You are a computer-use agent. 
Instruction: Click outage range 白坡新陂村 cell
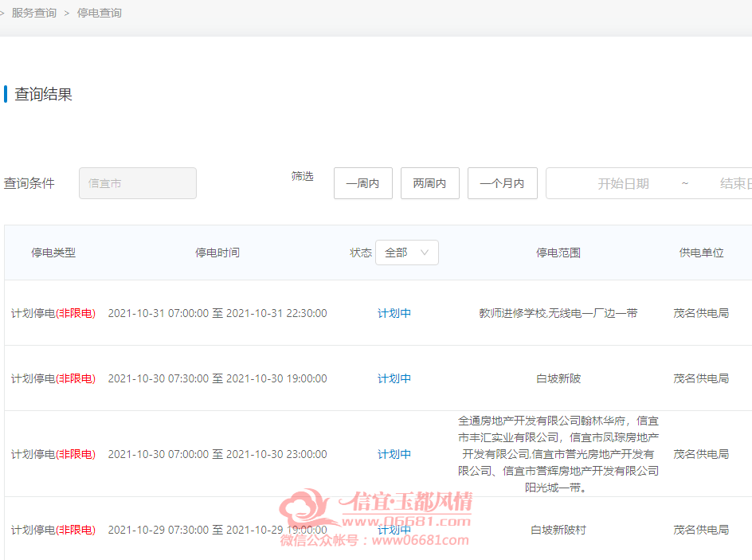[558, 530]
